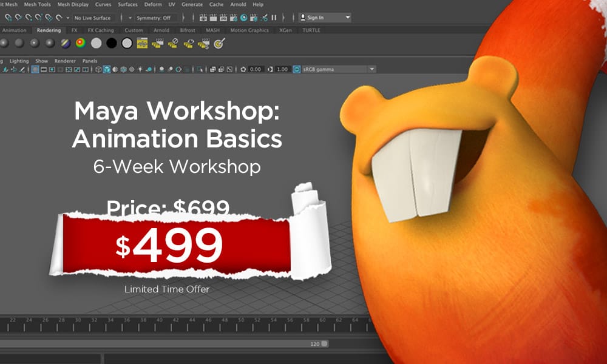607x364 pixels.
Task: Toggle the Resolution Gate display
Action: 52,69
